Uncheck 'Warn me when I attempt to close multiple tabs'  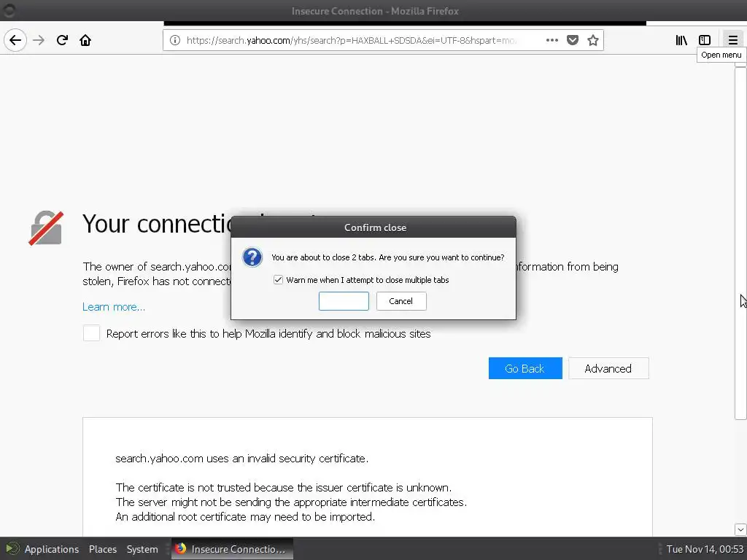click(278, 280)
